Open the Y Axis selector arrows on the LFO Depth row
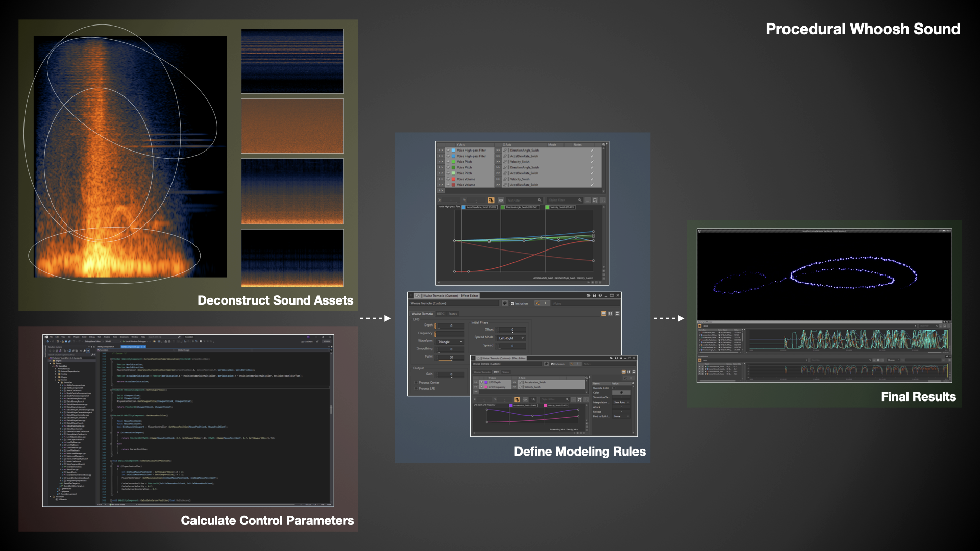980x551 pixels. click(x=476, y=382)
